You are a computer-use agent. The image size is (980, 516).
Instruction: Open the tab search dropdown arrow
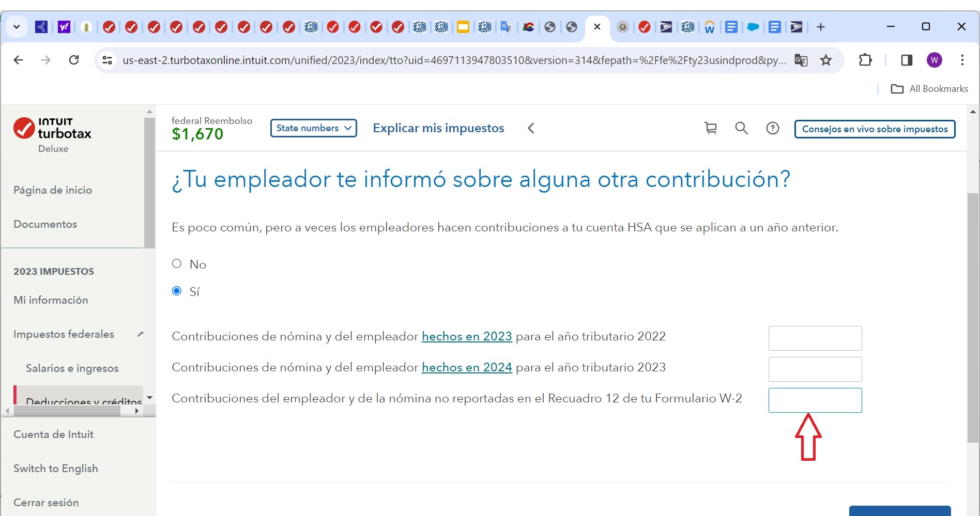(17, 27)
